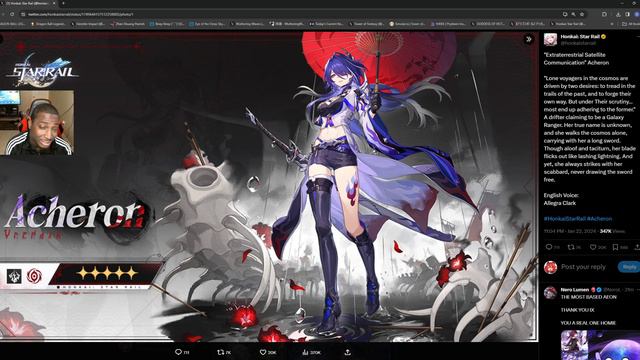640x360 pixels.
Task: Toggle the browser side panel icon
Action: pyautogui.click(x=627, y=14)
